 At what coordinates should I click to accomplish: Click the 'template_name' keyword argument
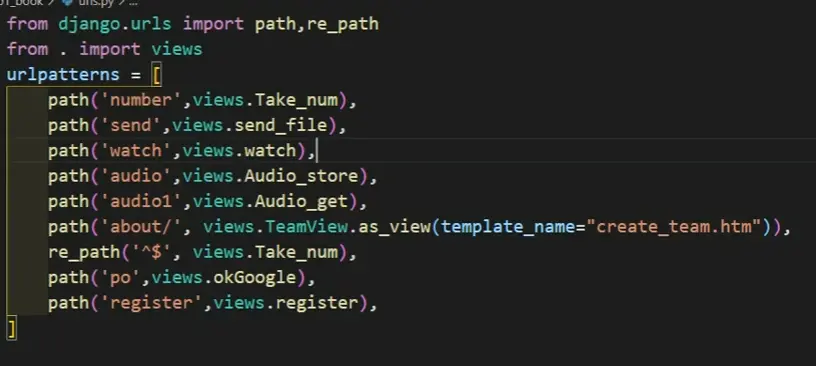tap(508, 227)
